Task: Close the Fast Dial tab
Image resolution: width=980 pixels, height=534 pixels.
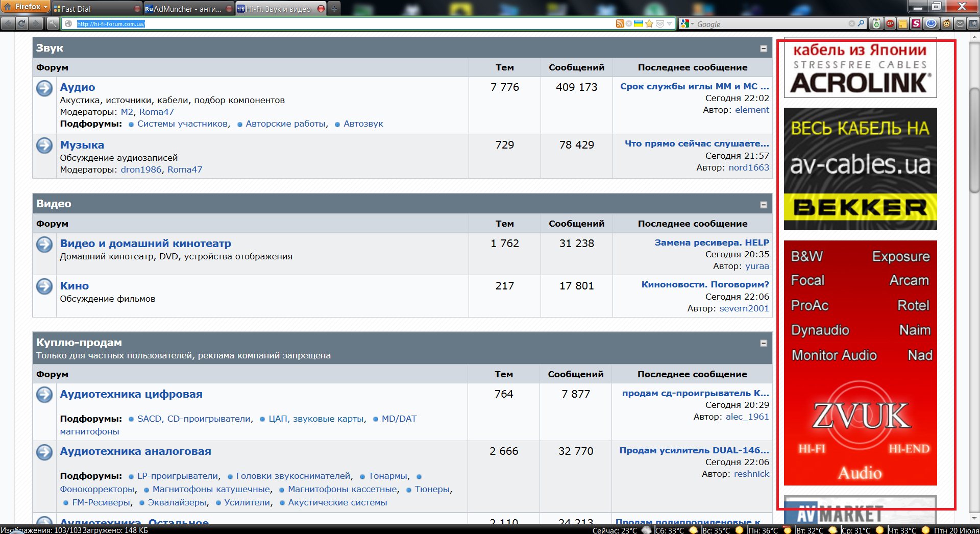Action: [x=137, y=9]
